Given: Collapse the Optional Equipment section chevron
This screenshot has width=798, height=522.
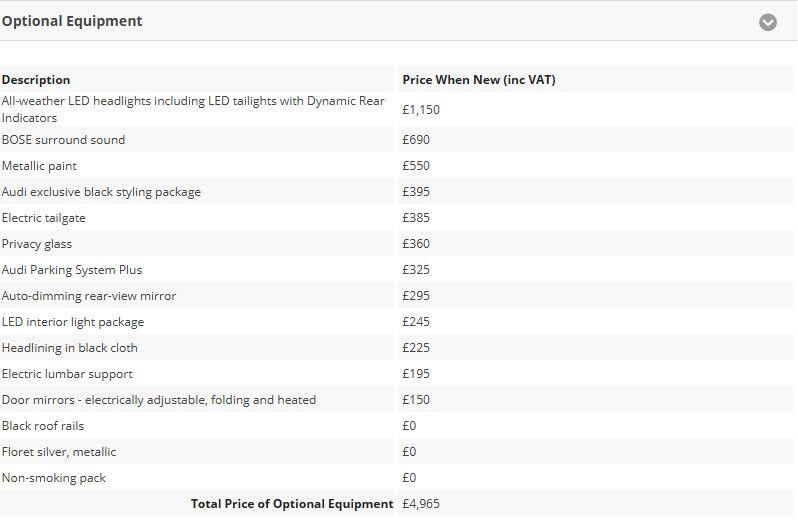Looking at the screenshot, I should tap(767, 22).
